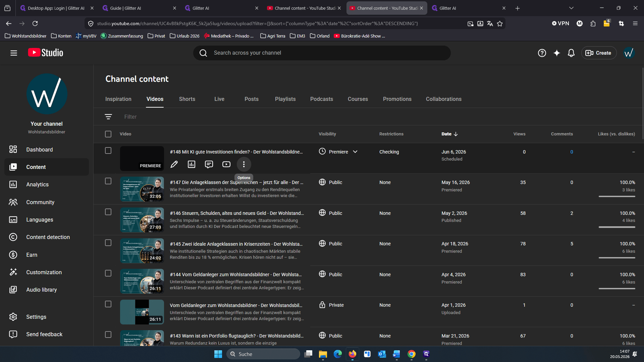
Task: Click the pencil Details icon for video #148
Action: point(174,164)
